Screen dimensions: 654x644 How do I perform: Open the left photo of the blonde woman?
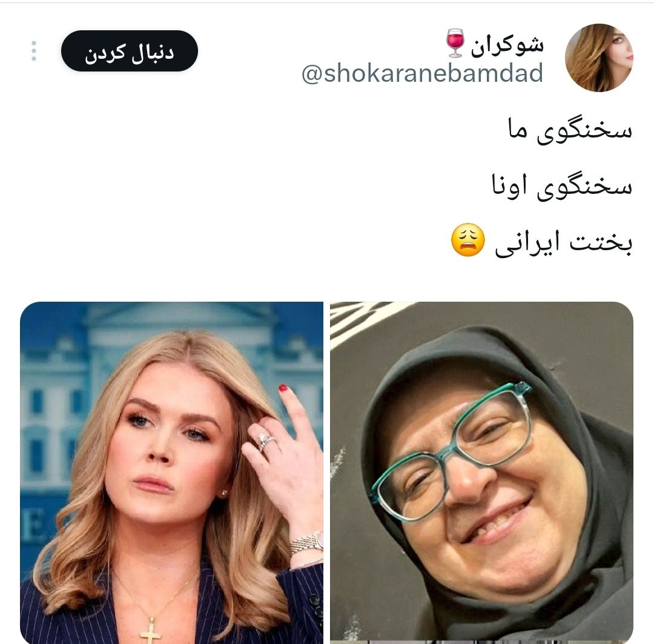click(x=171, y=473)
